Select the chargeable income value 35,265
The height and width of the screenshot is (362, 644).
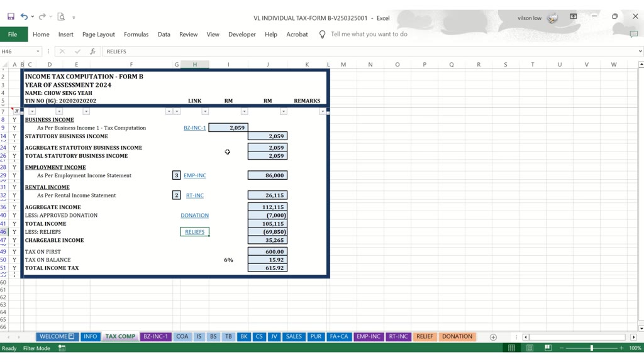267,240
